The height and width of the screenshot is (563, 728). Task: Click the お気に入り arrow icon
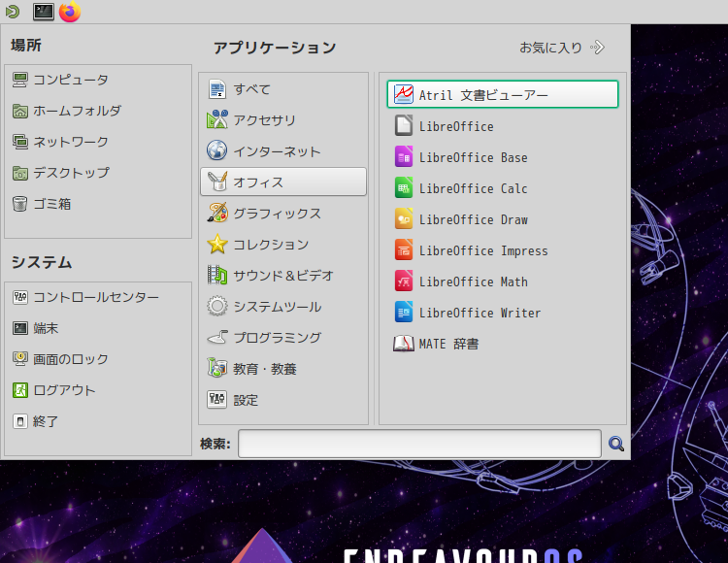[x=598, y=48]
